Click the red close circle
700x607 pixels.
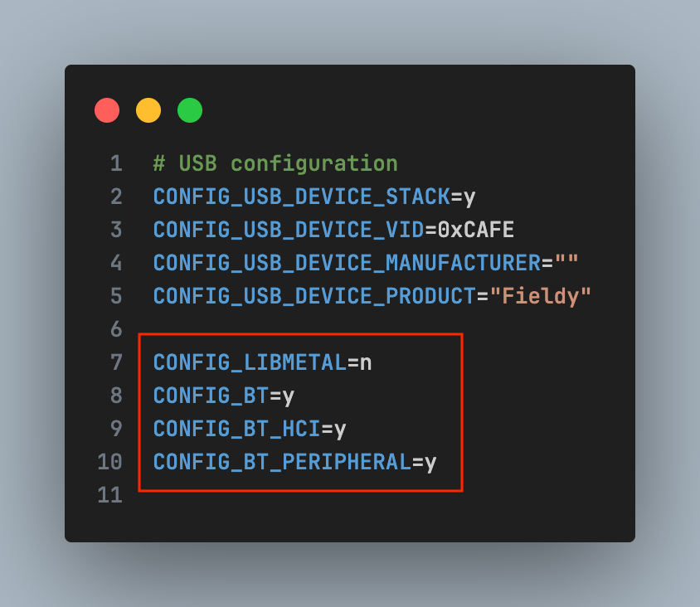coord(107,110)
